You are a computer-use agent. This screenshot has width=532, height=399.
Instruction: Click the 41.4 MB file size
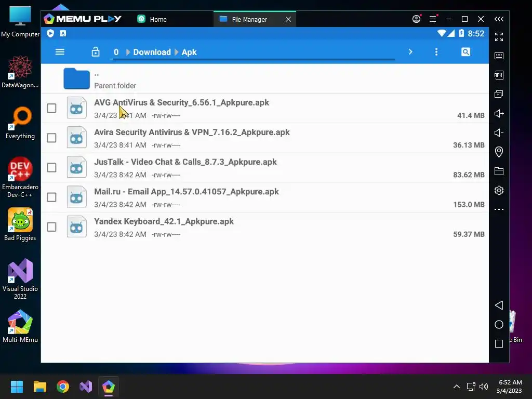click(x=471, y=115)
